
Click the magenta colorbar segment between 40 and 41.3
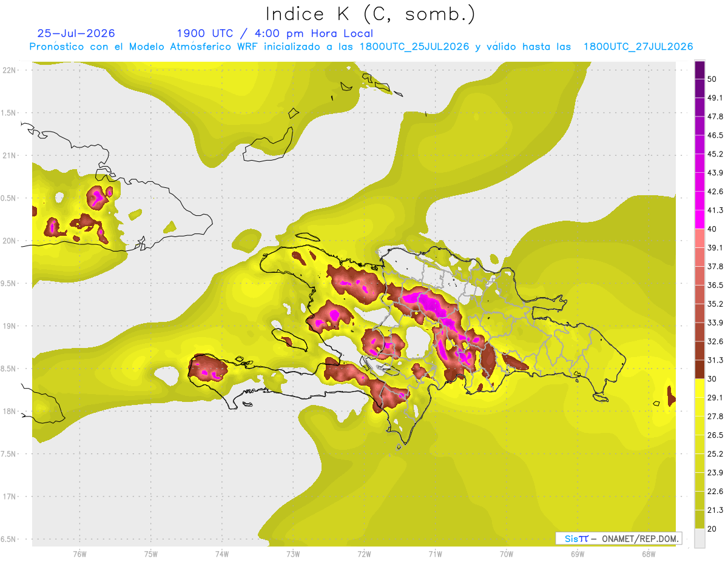click(x=700, y=219)
